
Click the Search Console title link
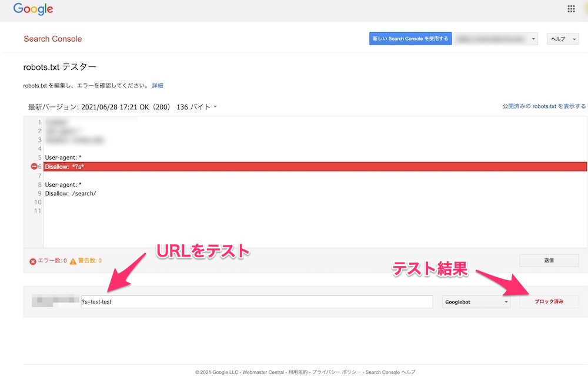(x=52, y=39)
